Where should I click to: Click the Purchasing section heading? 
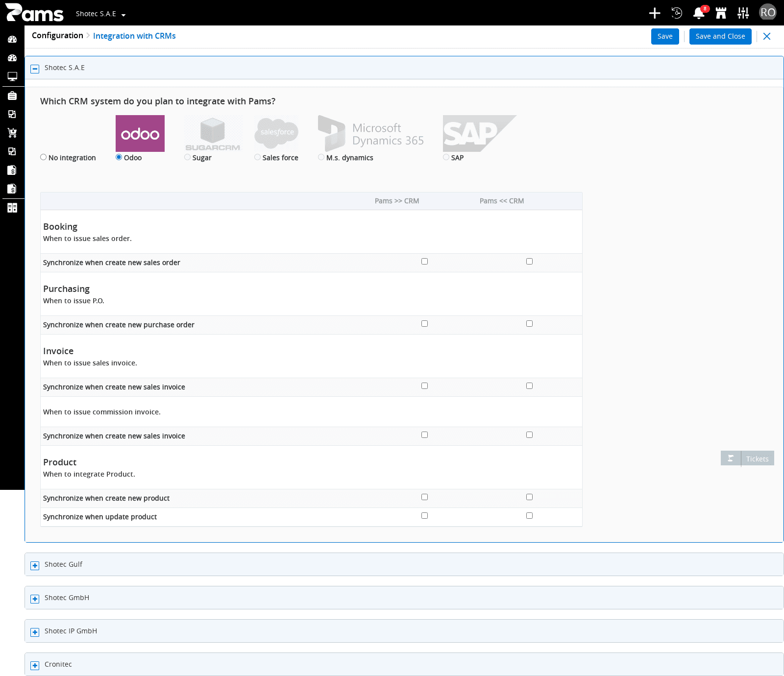(67, 289)
